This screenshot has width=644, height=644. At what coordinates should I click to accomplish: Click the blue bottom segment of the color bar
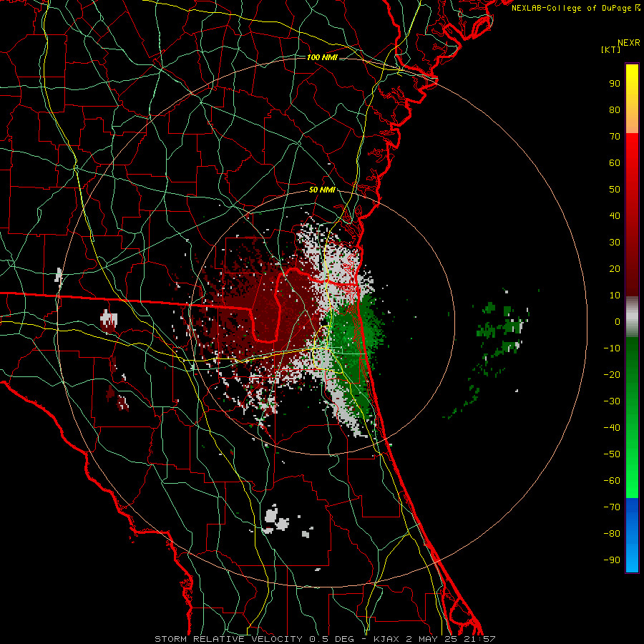632,535
